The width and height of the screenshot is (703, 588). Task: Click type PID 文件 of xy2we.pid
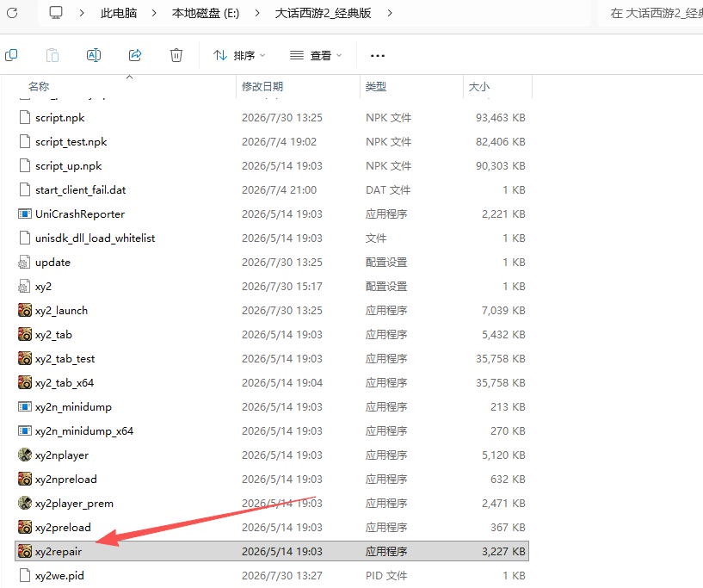point(386,575)
